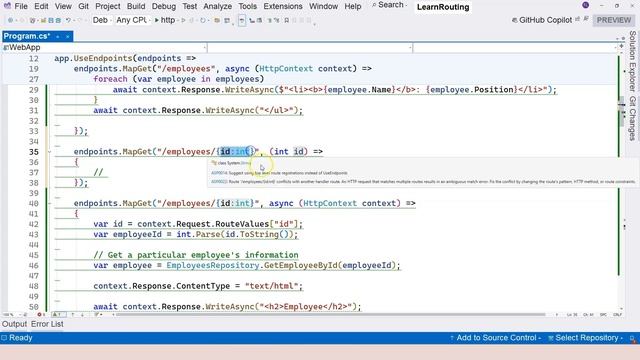Click the open file toolbar icon

(x=42, y=20)
